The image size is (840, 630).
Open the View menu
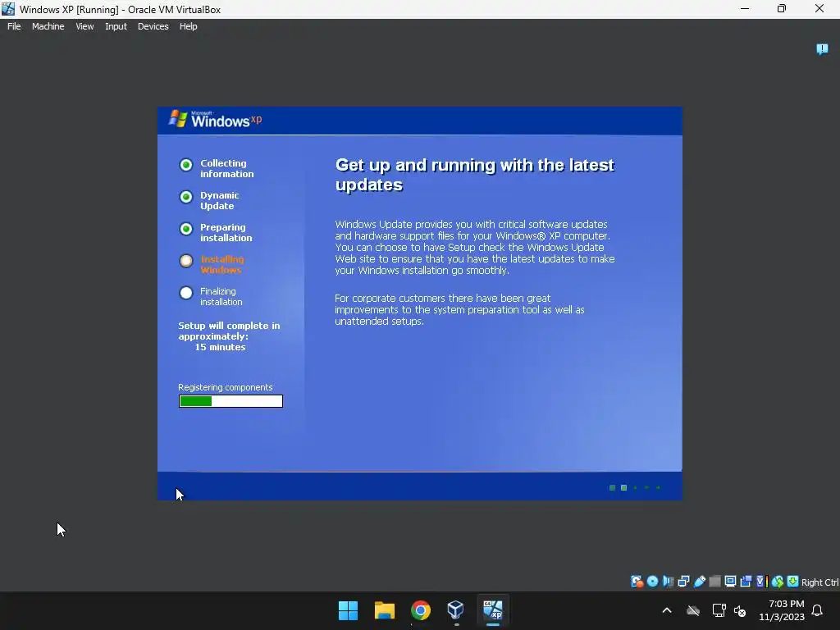84,26
